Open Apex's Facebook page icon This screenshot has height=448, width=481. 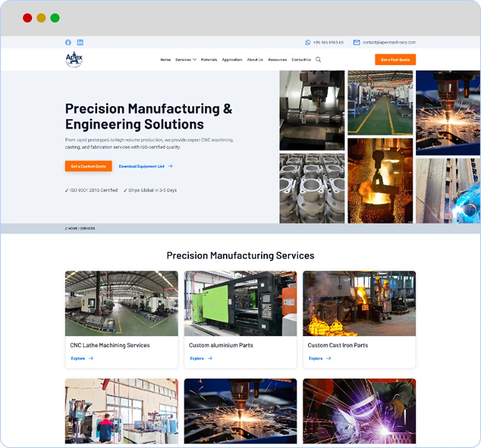pyautogui.click(x=68, y=42)
